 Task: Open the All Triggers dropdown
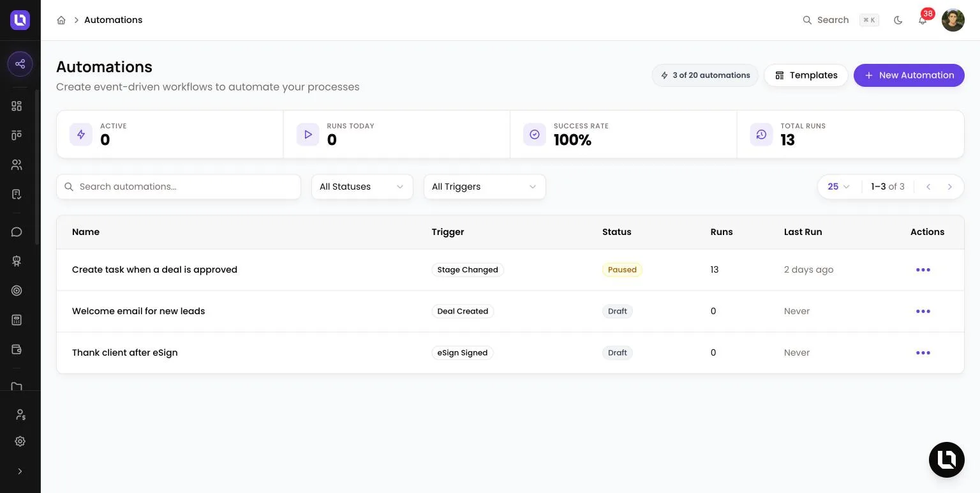tap(485, 186)
